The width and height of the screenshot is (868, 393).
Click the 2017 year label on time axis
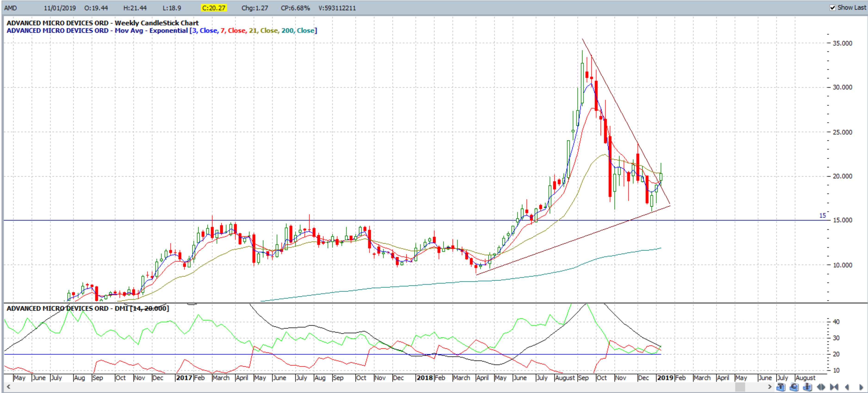click(x=184, y=378)
